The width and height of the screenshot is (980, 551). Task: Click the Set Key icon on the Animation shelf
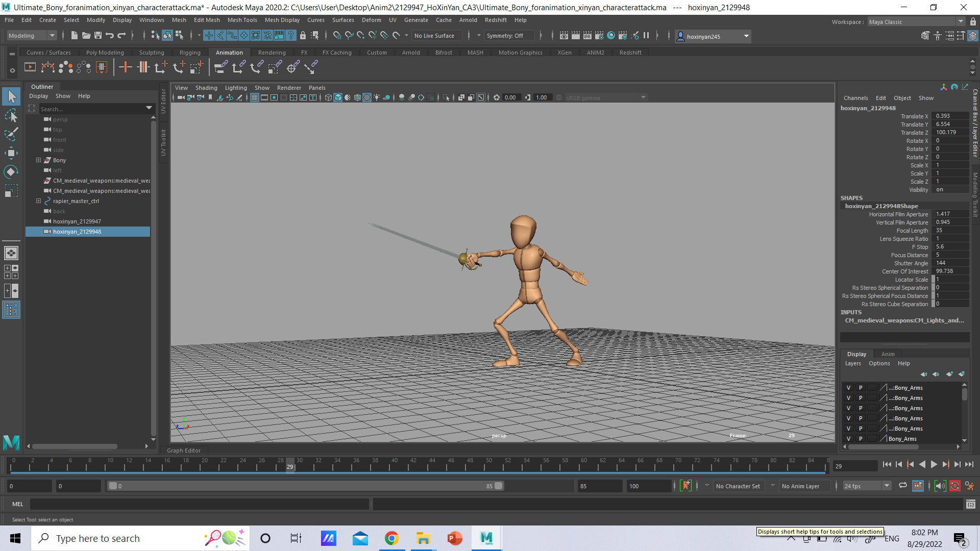point(125,67)
